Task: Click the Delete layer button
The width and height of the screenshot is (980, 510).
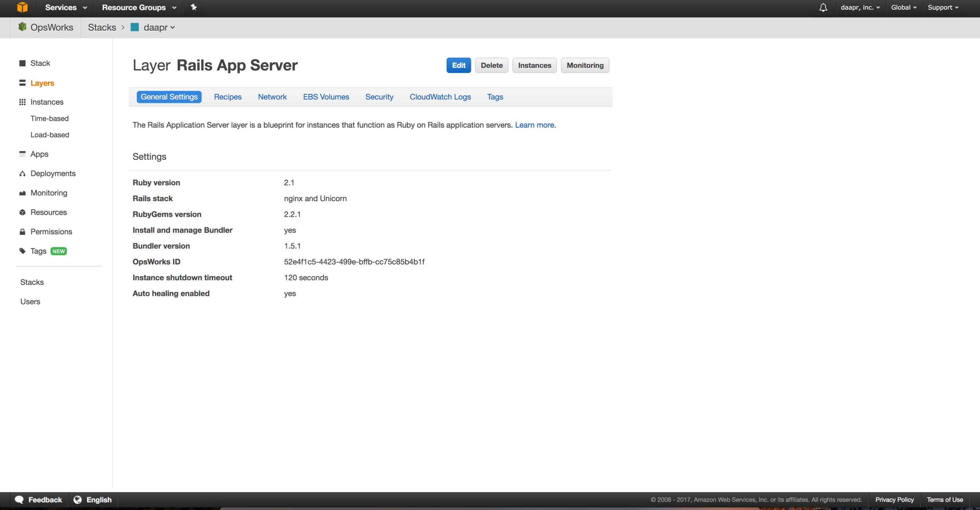Action: click(492, 65)
